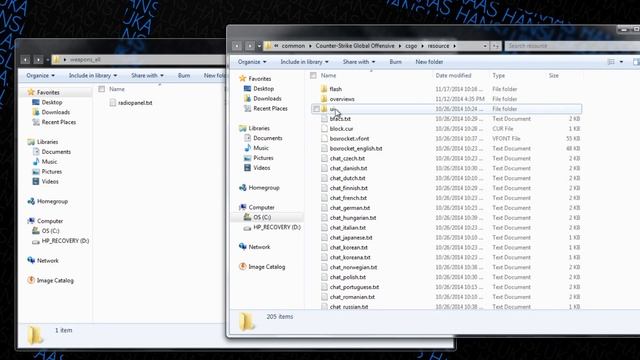
Task: Click Counter-Strike Global Offensive breadcrumb
Action: [355, 46]
